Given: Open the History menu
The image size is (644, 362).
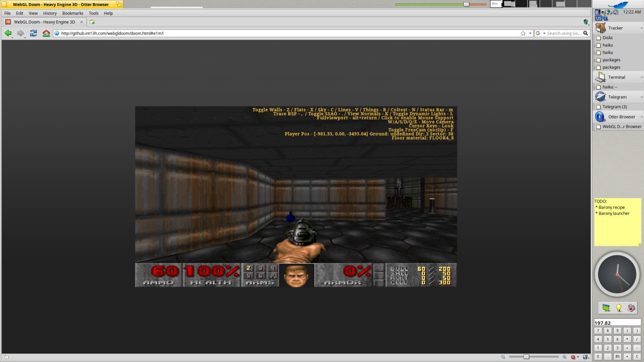Looking at the screenshot, I should point(50,13).
